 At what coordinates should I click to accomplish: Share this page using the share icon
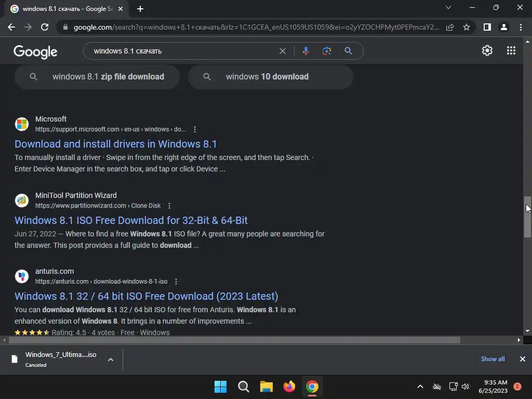coord(450,27)
